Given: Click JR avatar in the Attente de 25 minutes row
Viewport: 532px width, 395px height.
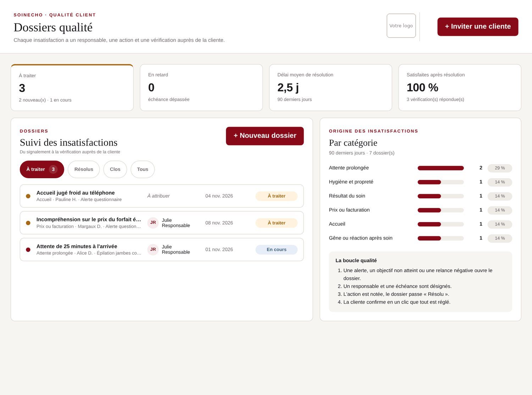Looking at the screenshot, I should [x=153, y=249].
